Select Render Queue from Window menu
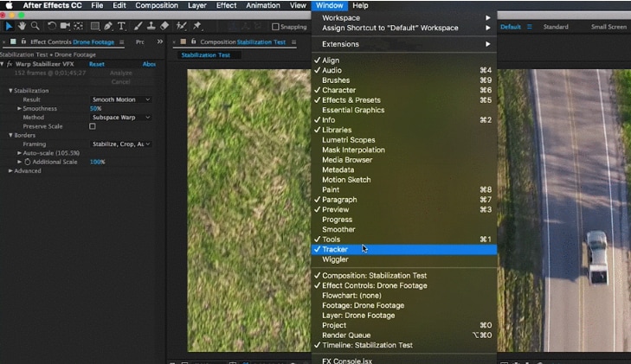The height and width of the screenshot is (364, 631). (404, 335)
